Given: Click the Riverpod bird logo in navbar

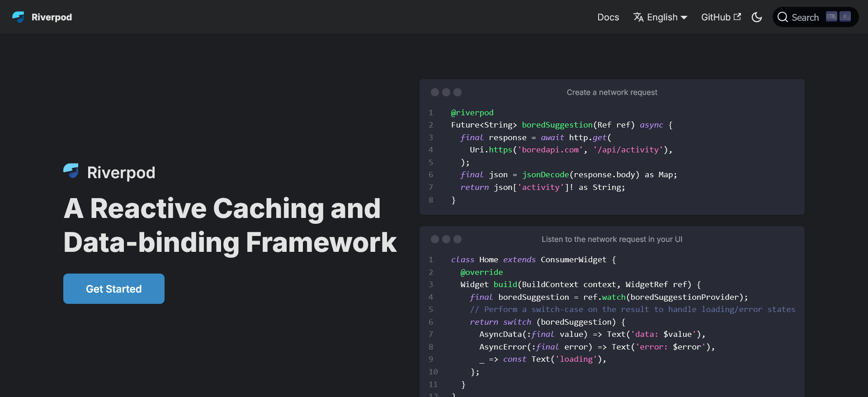Looking at the screenshot, I should (x=18, y=17).
